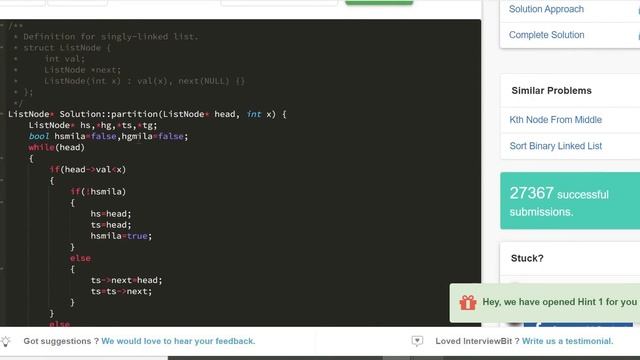Click the 'ListNode *next;' comment line
The image size is (640, 360).
click(x=82, y=70)
